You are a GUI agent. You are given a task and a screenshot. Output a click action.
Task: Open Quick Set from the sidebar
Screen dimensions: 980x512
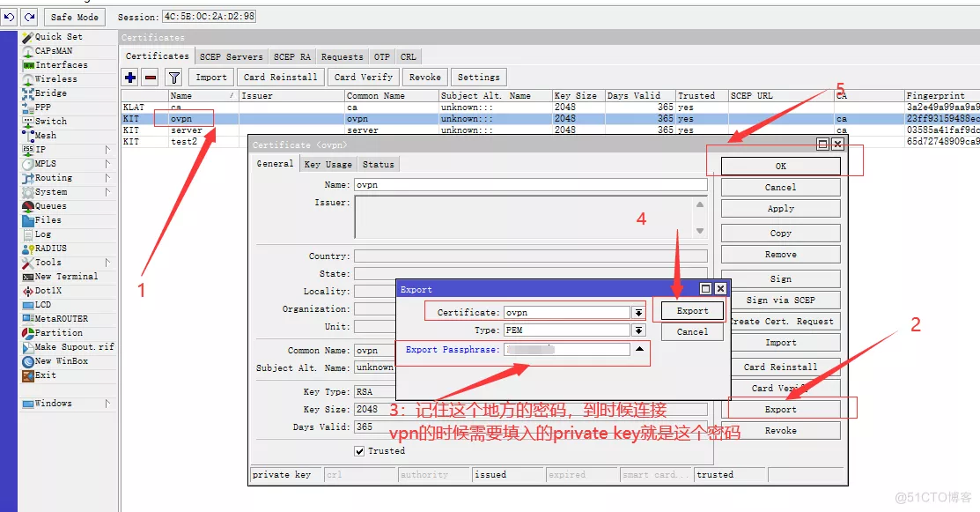58,37
